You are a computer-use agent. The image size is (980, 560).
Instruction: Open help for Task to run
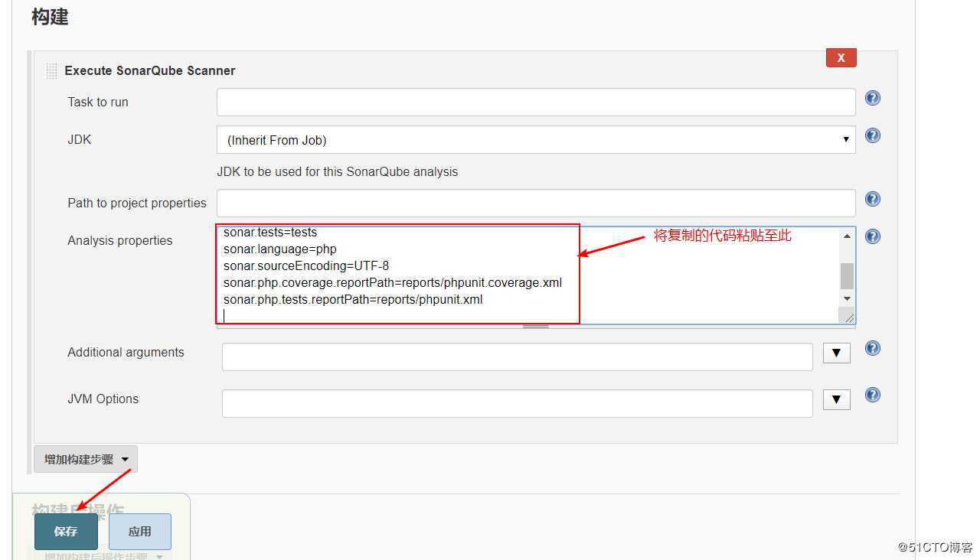coord(872,98)
